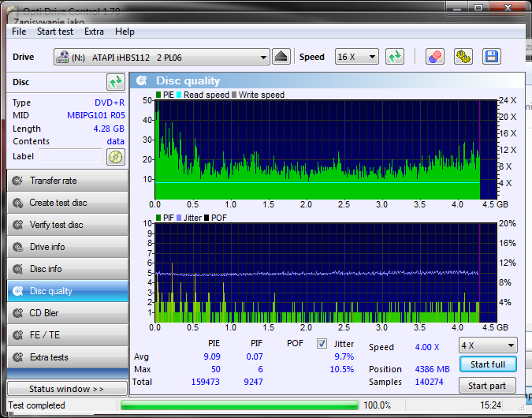Open the Start test menu
Screen dimensions: 532x418
click(x=55, y=32)
